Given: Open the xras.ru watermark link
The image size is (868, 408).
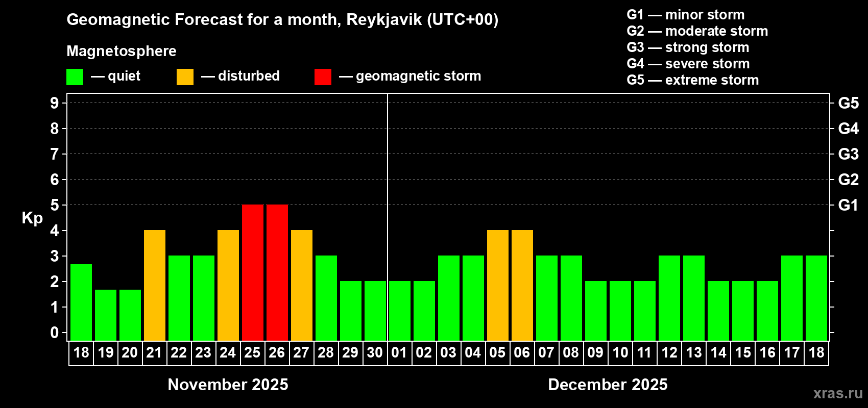Looking at the screenshot, I should [838, 393].
